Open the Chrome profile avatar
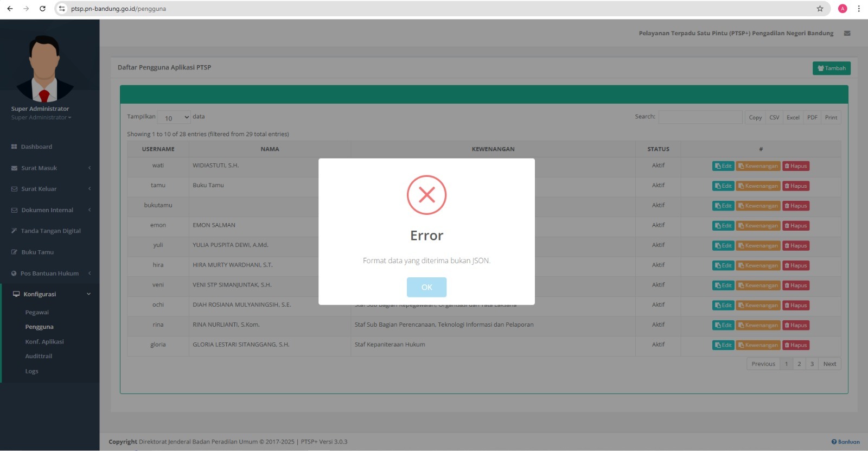 pos(842,9)
